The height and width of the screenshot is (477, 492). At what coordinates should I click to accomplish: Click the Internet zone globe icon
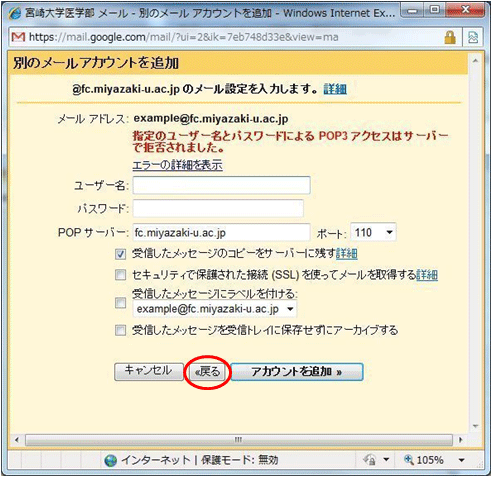pyautogui.click(x=111, y=461)
